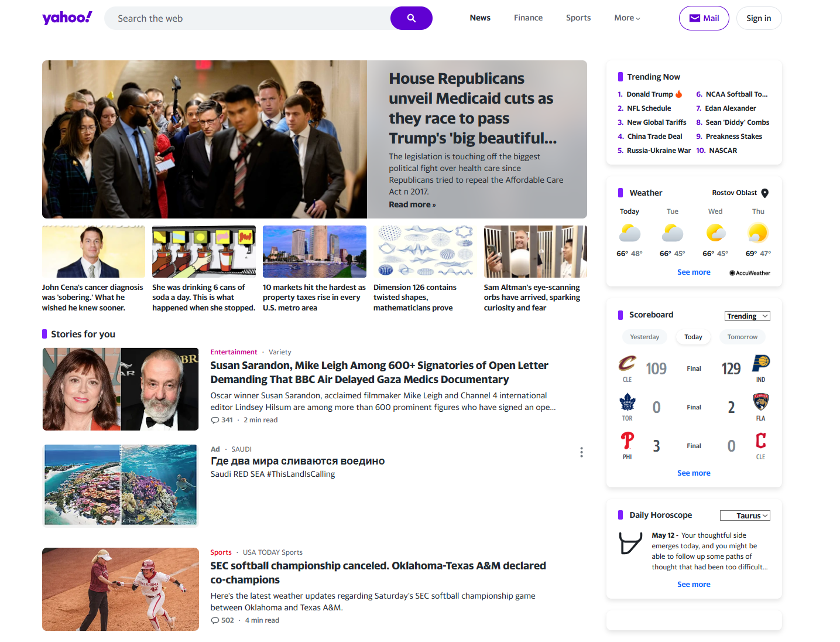Open the Dimension 126 shapes thumbnail
The image size is (840, 642).
(425, 251)
